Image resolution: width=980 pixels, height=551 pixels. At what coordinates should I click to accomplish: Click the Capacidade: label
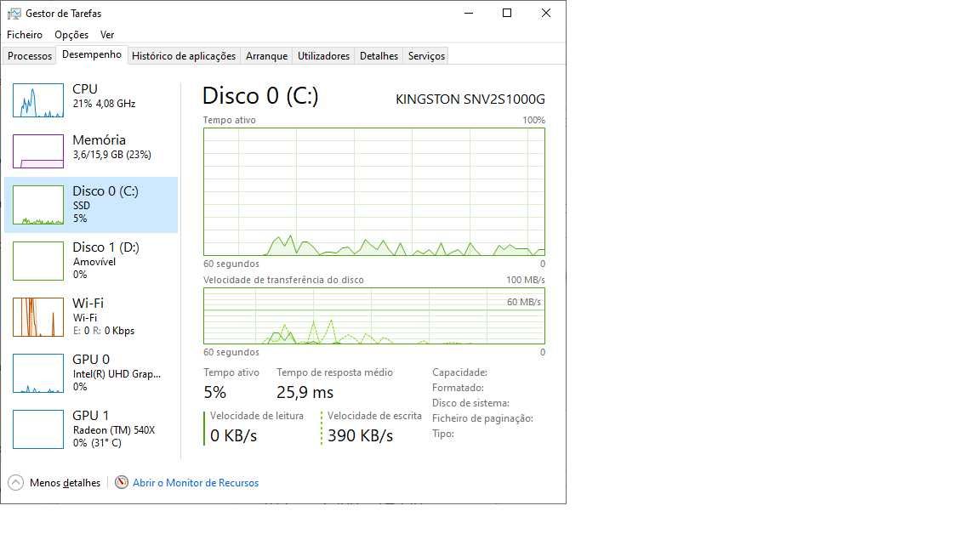(459, 372)
